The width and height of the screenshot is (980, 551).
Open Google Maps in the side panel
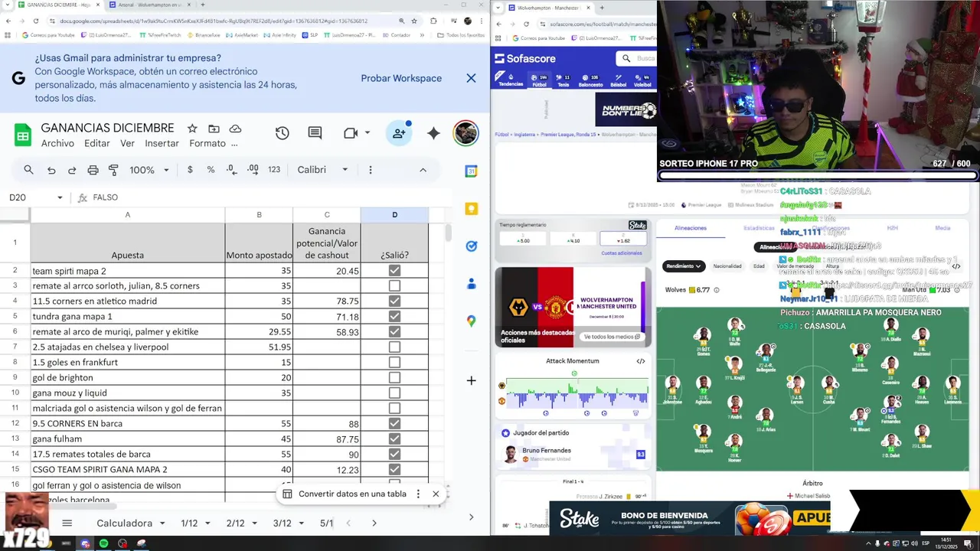[x=472, y=321]
